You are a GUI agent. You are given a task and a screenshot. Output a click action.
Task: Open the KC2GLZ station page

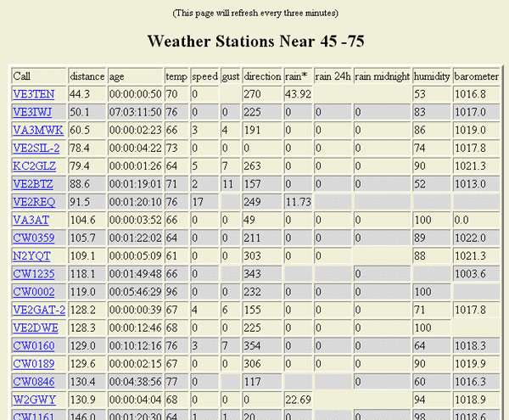pyautogui.click(x=34, y=165)
